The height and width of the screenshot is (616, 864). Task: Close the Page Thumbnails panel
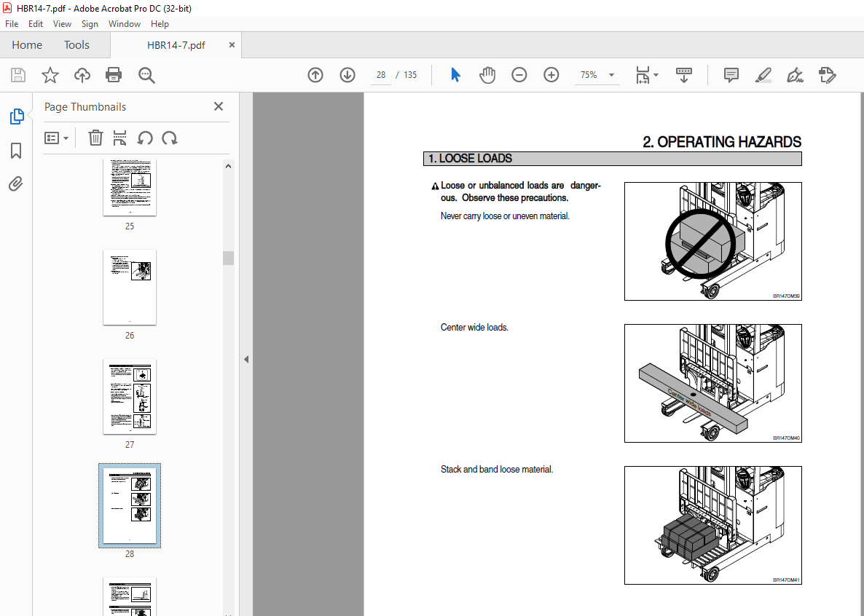(x=219, y=106)
